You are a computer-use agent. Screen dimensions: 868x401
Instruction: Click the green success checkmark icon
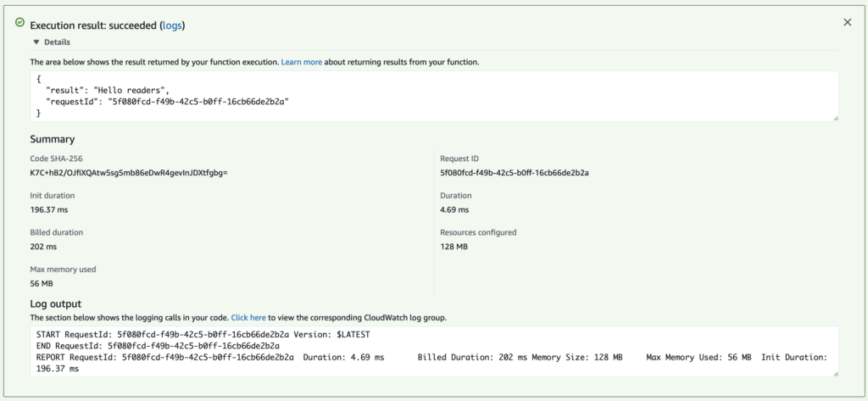coord(20,22)
